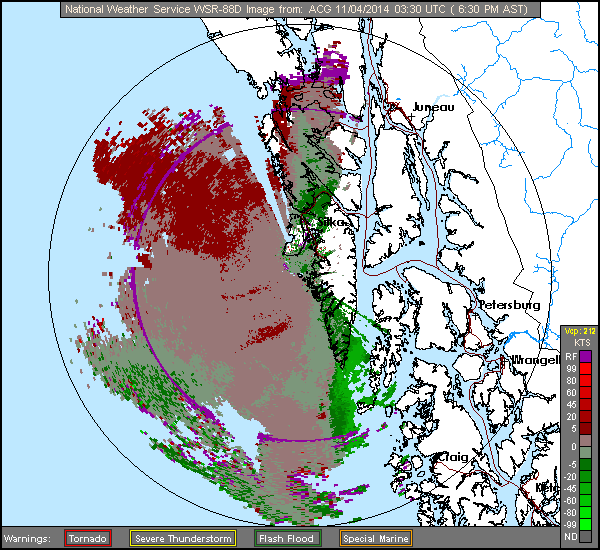
Task: Pick the green -20 knots swatch
Action: tap(585, 477)
